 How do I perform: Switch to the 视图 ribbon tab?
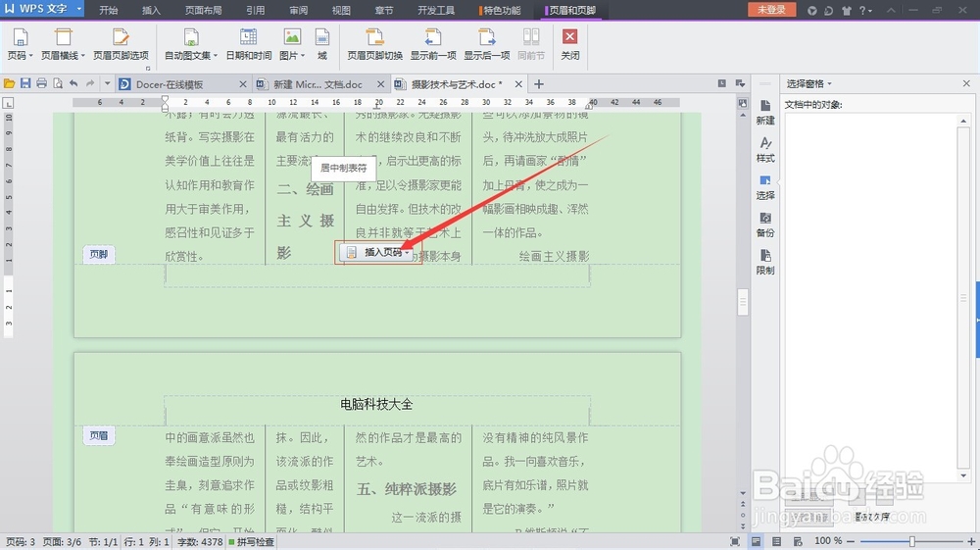pos(341,10)
